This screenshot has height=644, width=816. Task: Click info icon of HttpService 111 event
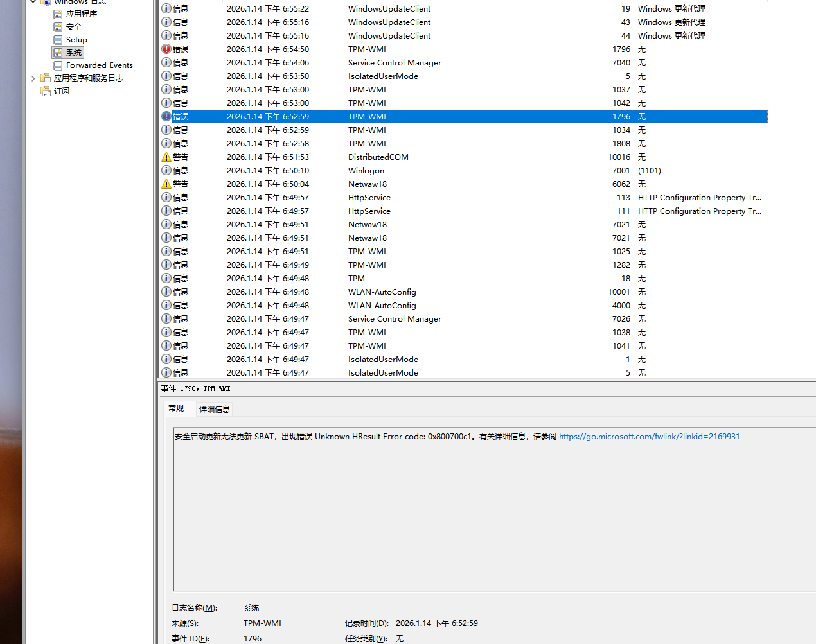click(x=166, y=211)
